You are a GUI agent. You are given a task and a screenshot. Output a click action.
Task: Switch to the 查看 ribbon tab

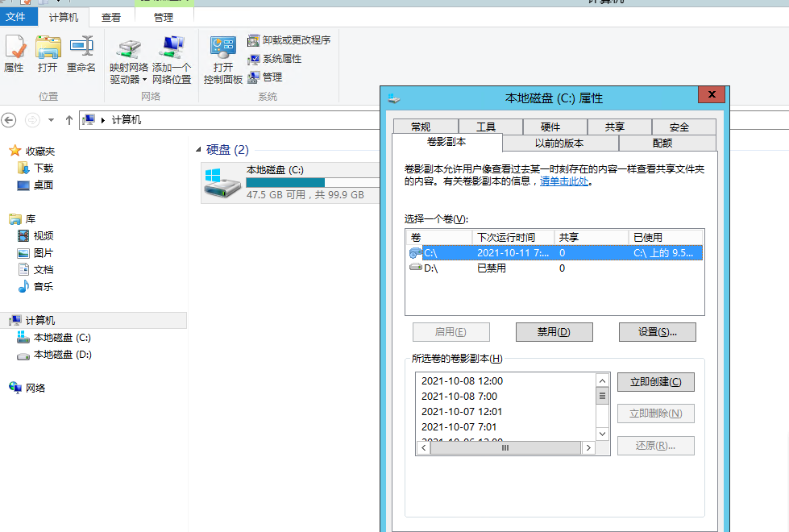coord(111,17)
